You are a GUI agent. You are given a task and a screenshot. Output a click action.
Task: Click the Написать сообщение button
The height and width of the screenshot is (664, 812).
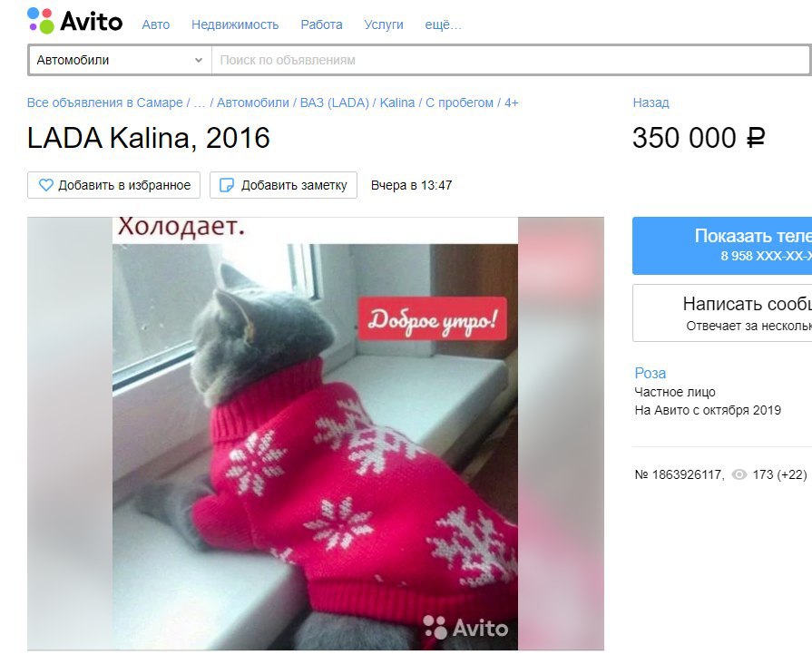[722, 313]
